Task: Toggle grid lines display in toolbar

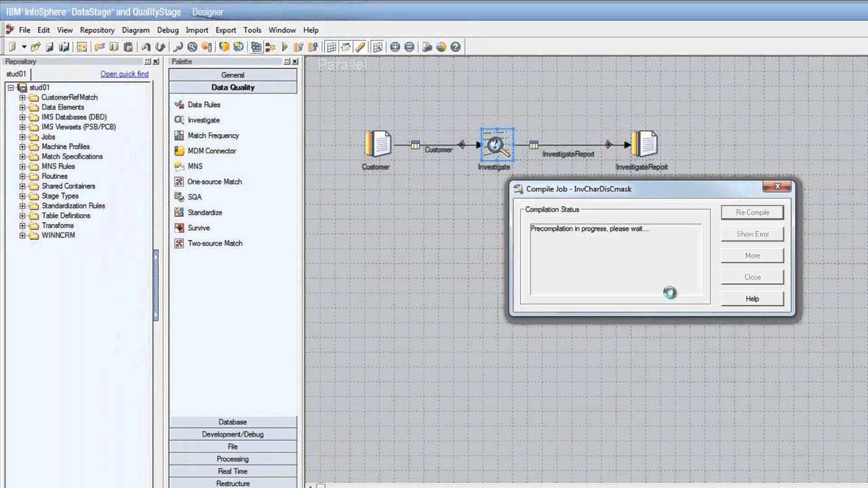Action: pyautogui.click(x=331, y=47)
